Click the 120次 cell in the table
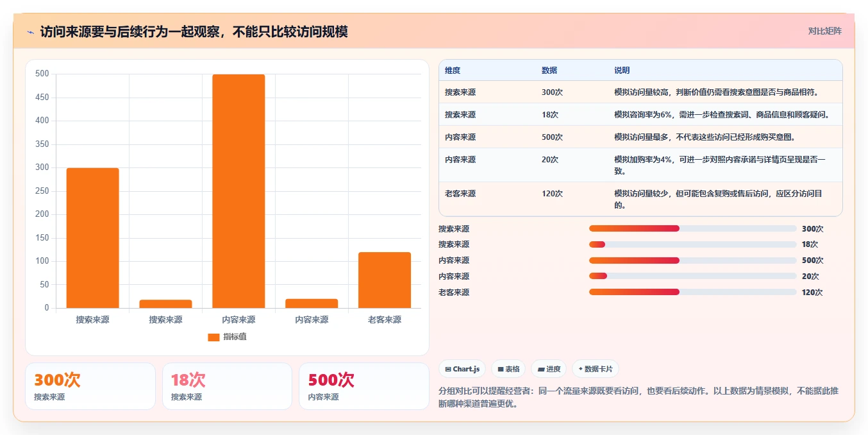 click(552, 194)
